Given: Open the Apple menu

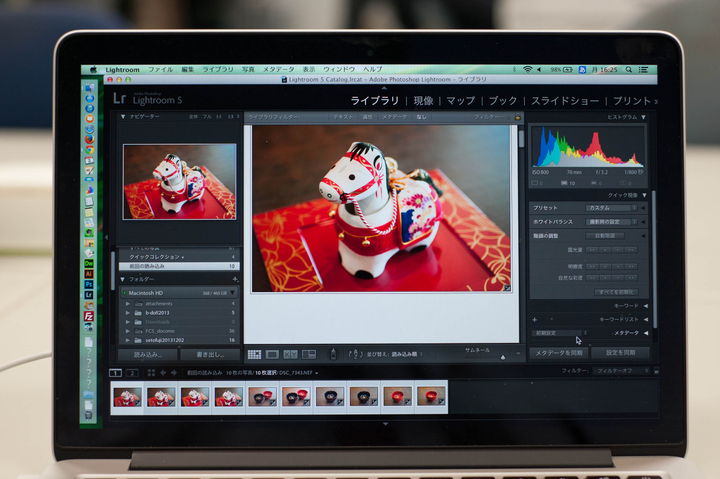Looking at the screenshot, I should click(93, 69).
